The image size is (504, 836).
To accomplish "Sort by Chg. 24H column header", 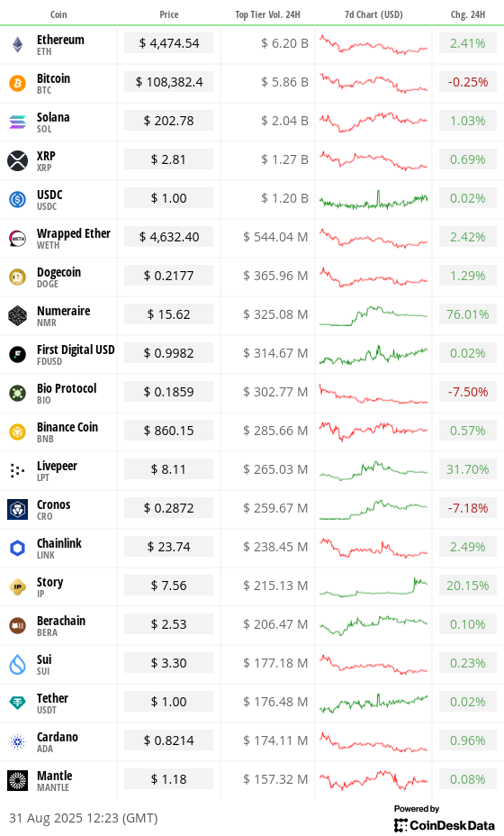I will click(x=468, y=14).
